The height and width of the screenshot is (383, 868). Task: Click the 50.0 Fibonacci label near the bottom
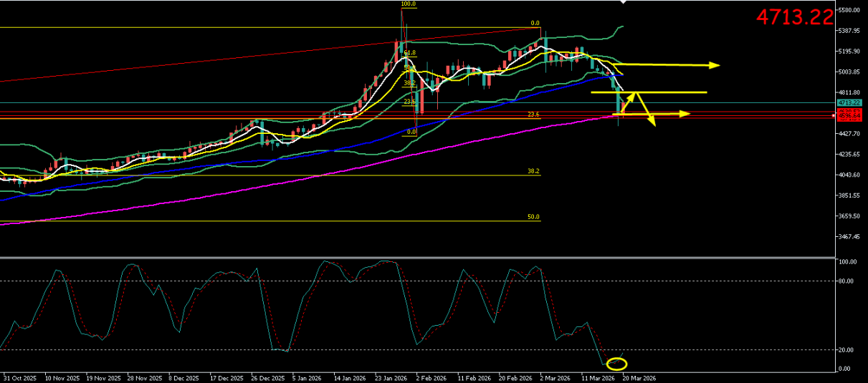coord(533,217)
